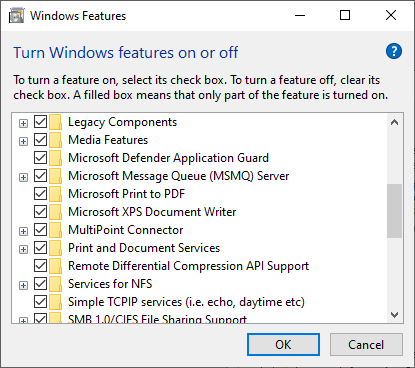Click the Cancel button
Viewport: 415px width, 368px height.
pyautogui.click(x=366, y=345)
